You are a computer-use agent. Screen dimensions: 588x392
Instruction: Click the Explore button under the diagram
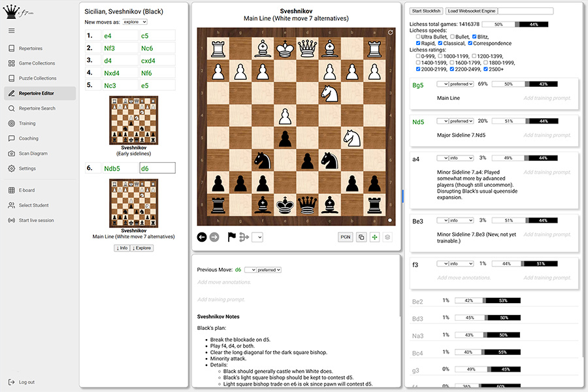coord(141,248)
